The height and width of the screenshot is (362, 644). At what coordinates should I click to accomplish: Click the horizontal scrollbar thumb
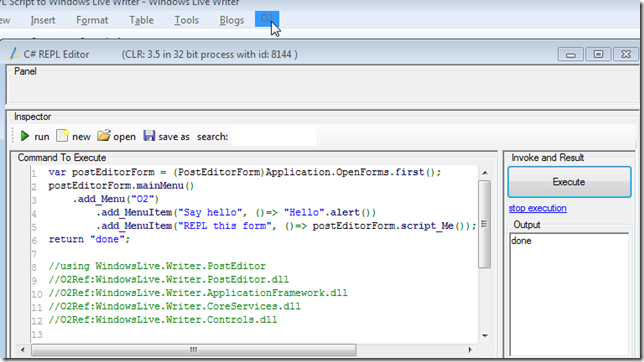[194, 350]
